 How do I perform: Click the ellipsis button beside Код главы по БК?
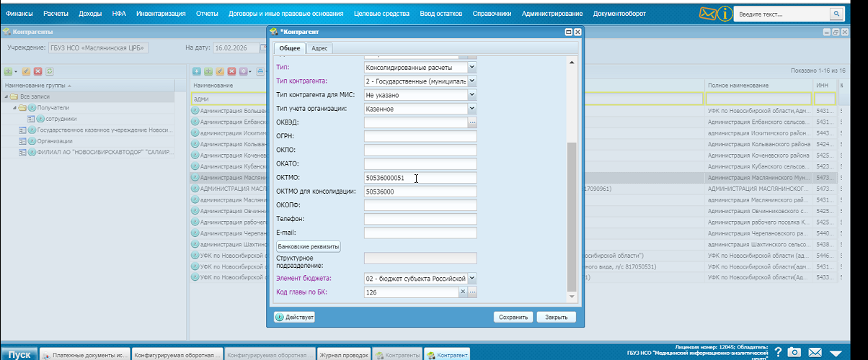coord(473,292)
